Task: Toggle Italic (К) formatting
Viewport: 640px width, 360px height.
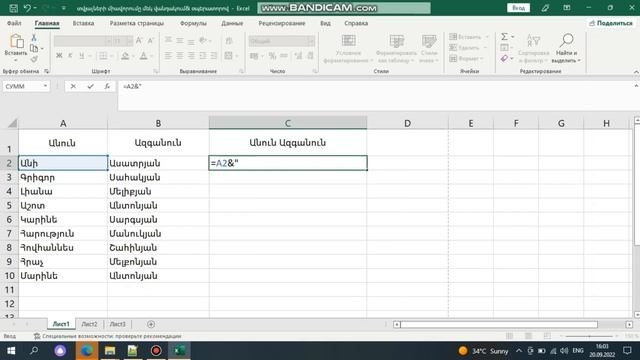Action: coord(70,56)
